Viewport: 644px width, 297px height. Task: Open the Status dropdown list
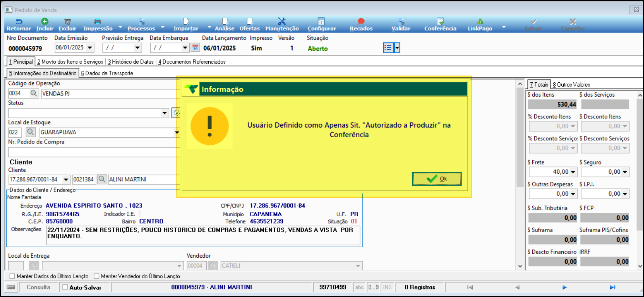[165, 113]
